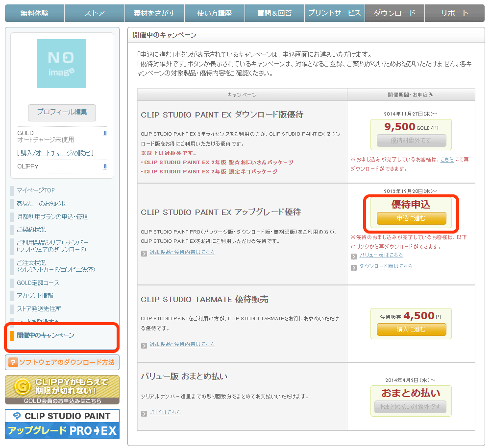
Task: Click the GOLD balance 0 link
Action: [105, 133]
